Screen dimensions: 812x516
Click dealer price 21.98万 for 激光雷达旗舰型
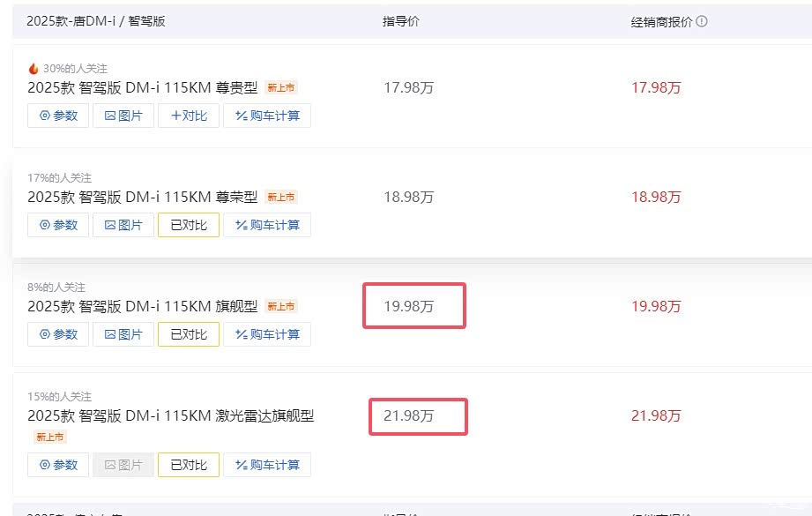point(656,415)
